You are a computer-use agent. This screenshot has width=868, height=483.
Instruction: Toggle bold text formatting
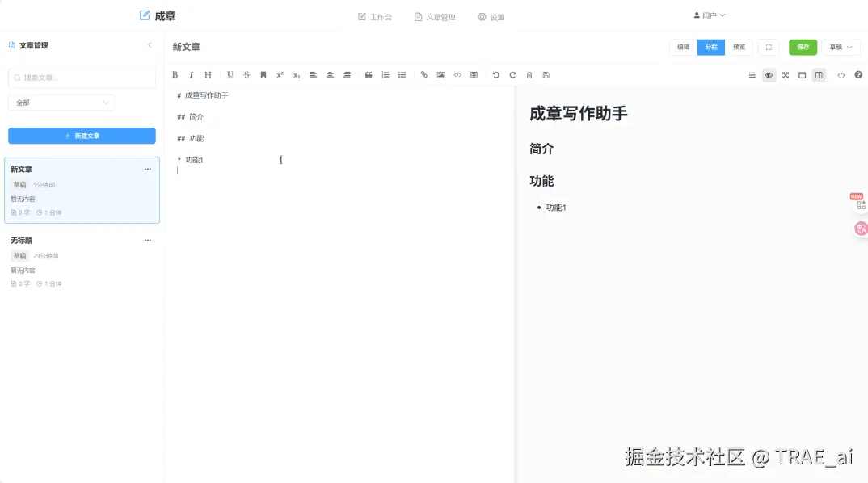[175, 74]
